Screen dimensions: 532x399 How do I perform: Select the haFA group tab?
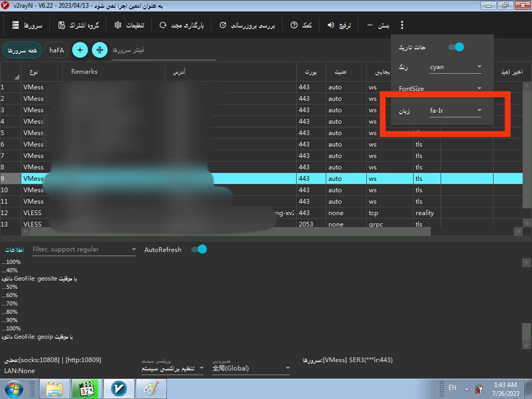pos(57,50)
